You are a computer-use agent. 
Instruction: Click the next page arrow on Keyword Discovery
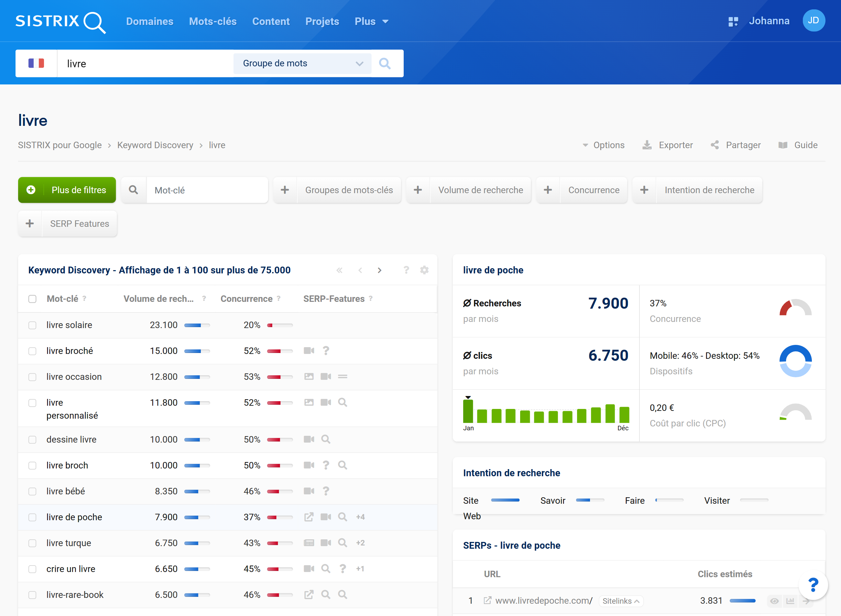tap(379, 269)
